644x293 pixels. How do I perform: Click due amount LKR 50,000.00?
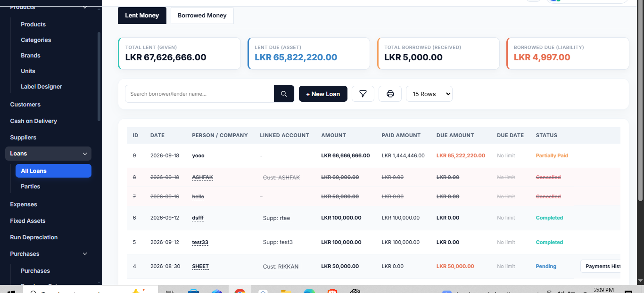pos(455,267)
